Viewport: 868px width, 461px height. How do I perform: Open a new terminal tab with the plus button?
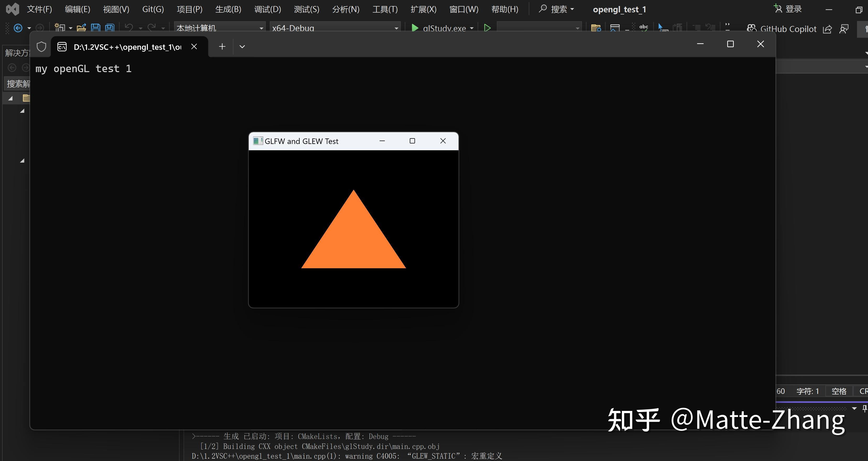(222, 46)
